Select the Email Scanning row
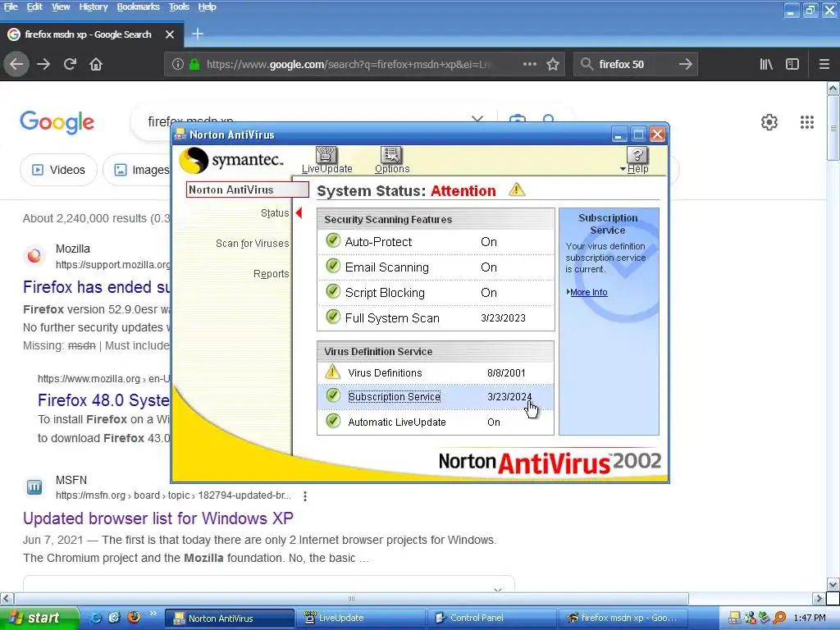The height and width of the screenshot is (630, 840). [436, 267]
